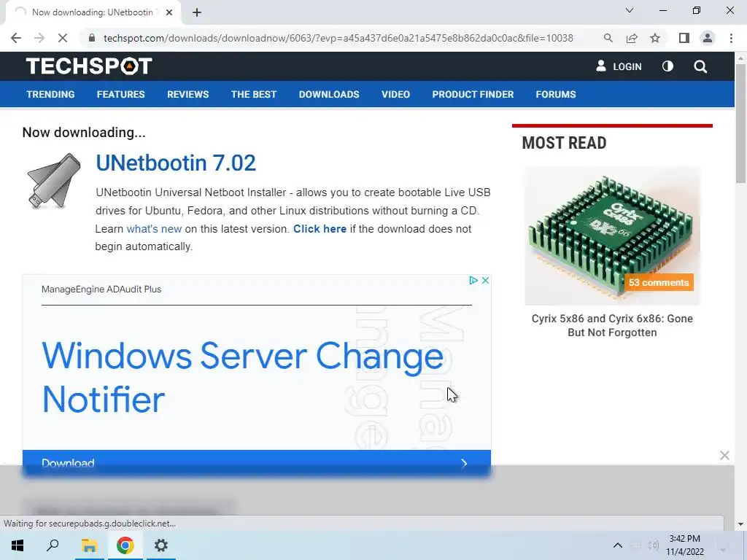Expand the system tray hidden icons chevron
The image size is (747, 560).
click(x=617, y=545)
